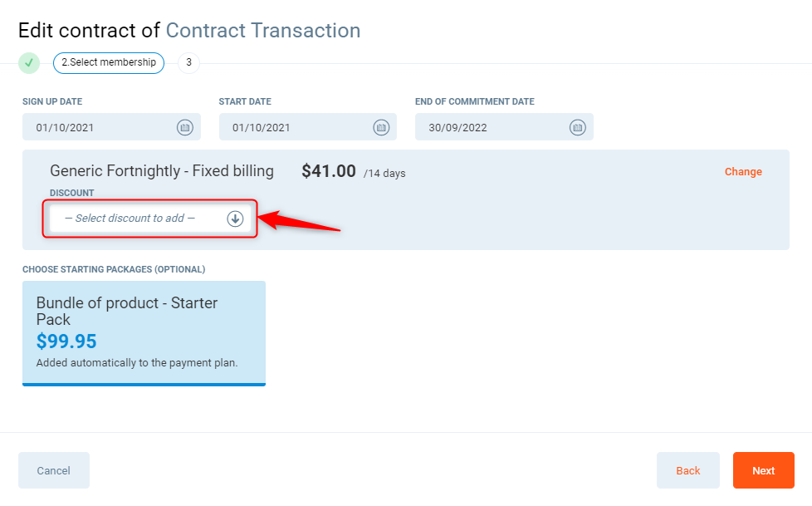The width and height of the screenshot is (812, 506).
Task: Open End of Commitment Date calendar
Action: click(577, 127)
